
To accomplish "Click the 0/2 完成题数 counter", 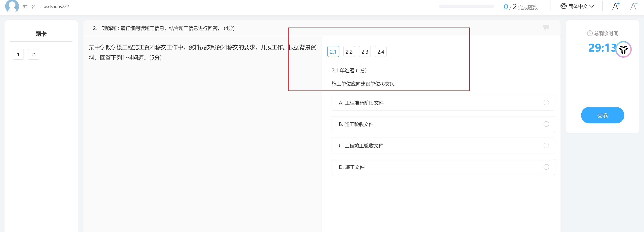I will coord(521,7).
